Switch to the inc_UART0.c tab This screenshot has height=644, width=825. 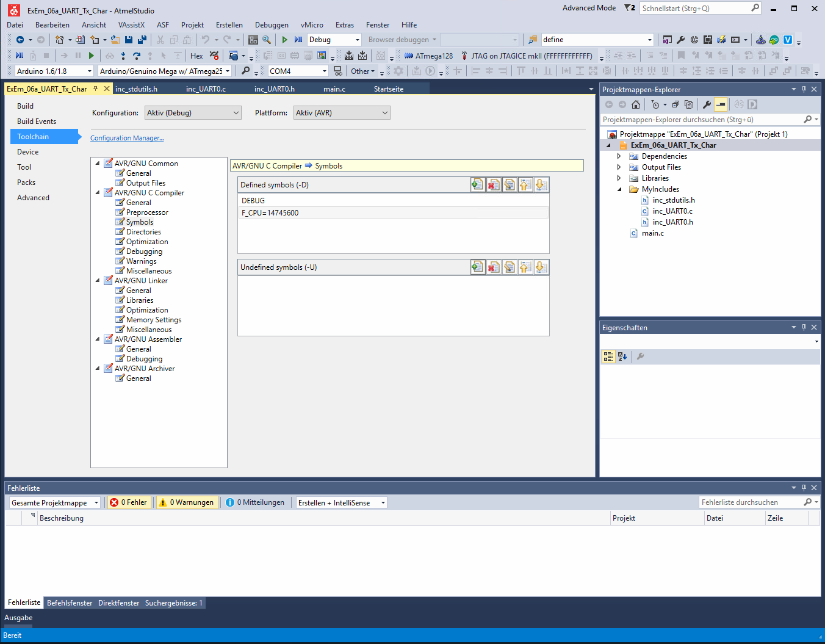[206, 89]
